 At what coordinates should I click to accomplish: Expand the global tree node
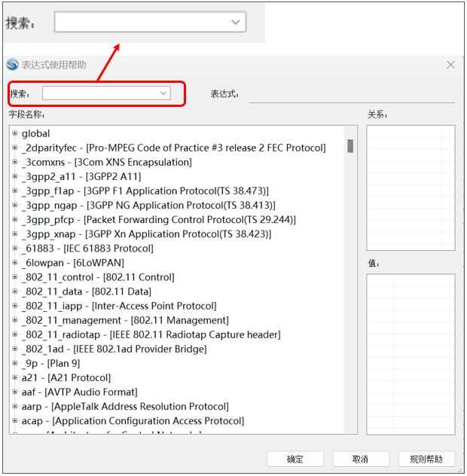click(14, 133)
